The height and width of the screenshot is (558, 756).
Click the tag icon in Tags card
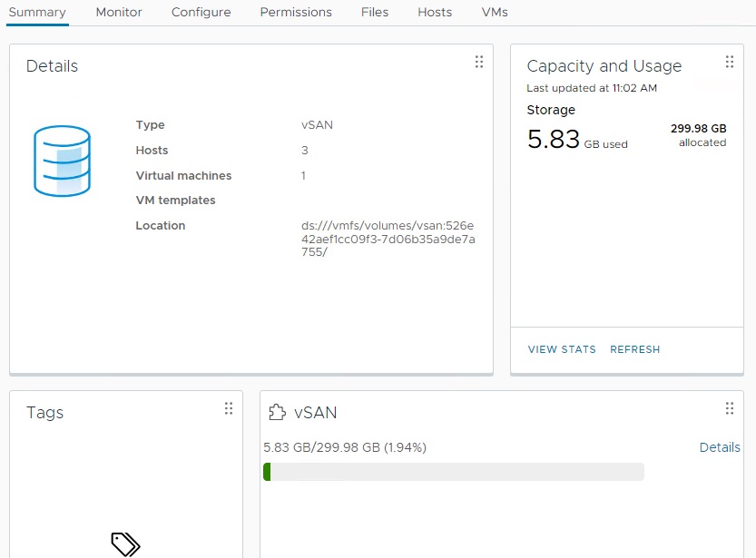pyautogui.click(x=125, y=543)
